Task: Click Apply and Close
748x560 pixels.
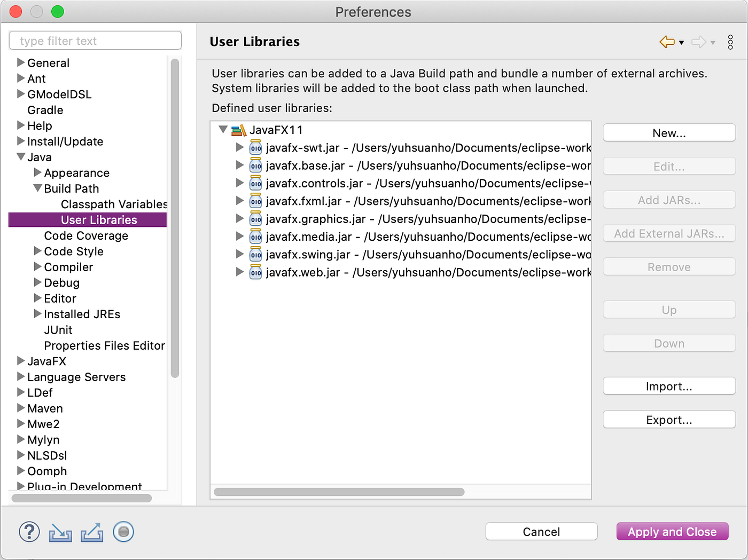Action: tap(672, 532)
